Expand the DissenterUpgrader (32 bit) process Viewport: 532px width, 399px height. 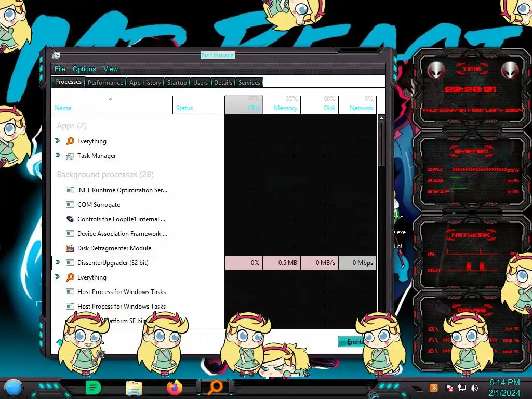[x=58, y=262]
